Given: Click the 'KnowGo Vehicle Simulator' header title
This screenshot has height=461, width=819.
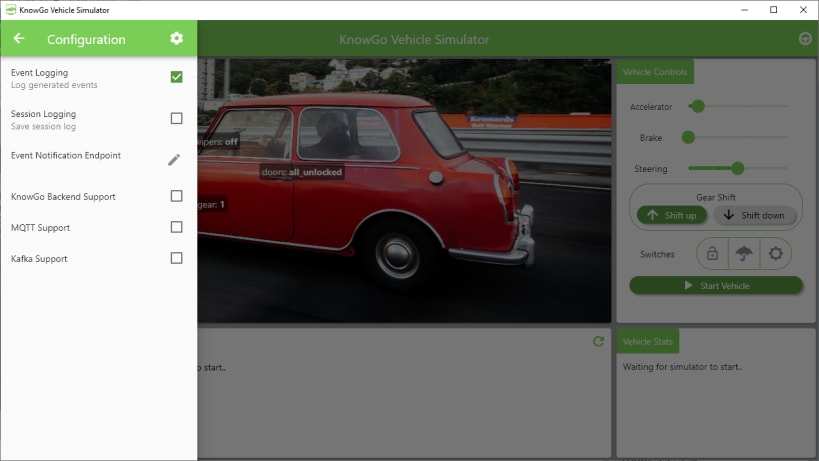Looking at the screenshot, I should click(414, 40).
